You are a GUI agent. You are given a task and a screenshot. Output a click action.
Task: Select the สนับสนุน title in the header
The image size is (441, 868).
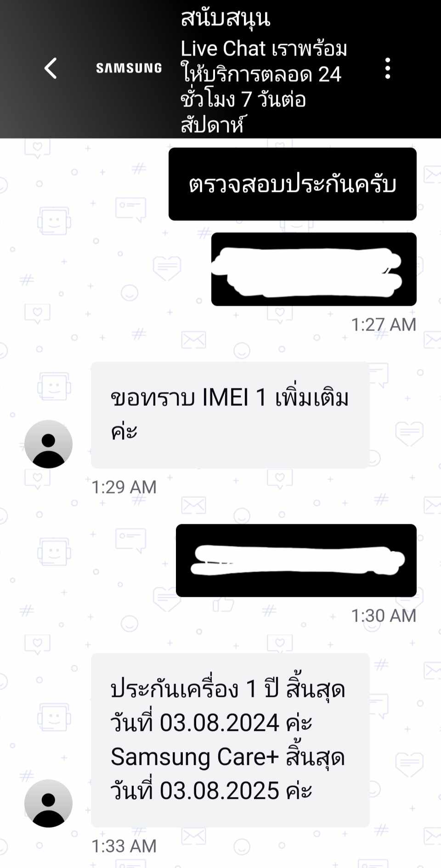click(x=225, y=18)
